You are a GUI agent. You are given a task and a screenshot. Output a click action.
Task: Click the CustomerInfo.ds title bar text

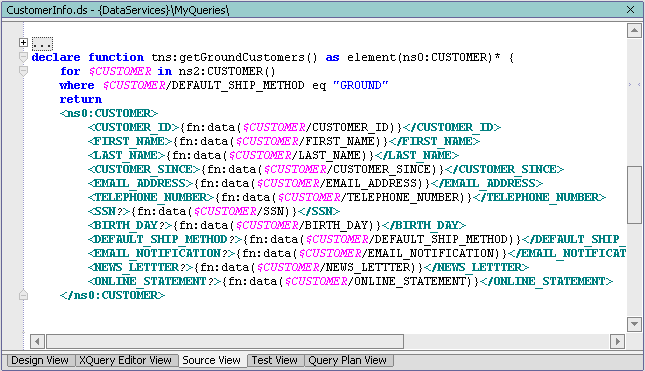click(x=118, y=10)
